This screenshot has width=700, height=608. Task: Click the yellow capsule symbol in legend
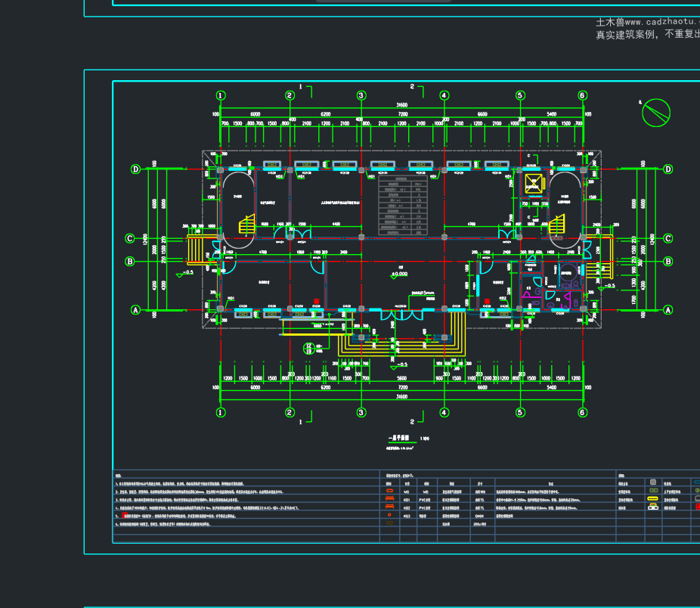652,498
